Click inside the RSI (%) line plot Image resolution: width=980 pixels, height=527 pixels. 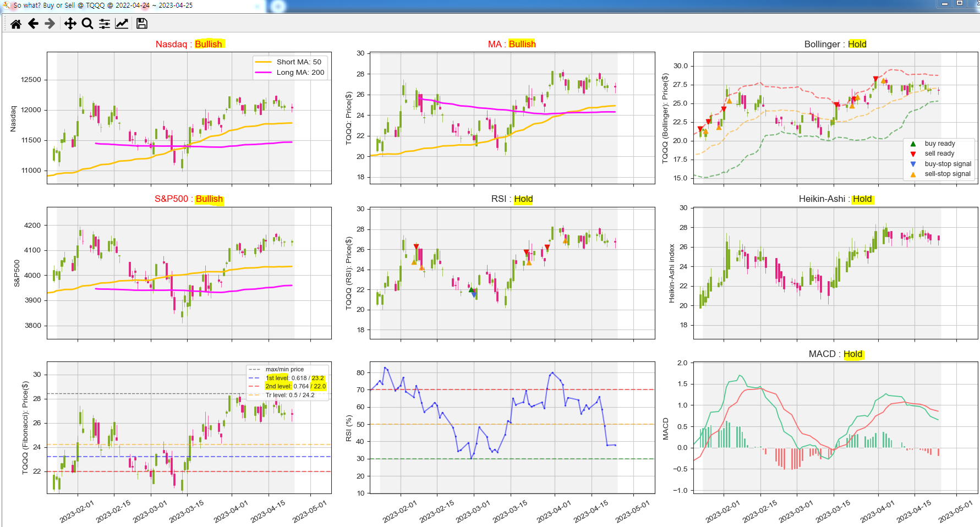click(512, 428)
